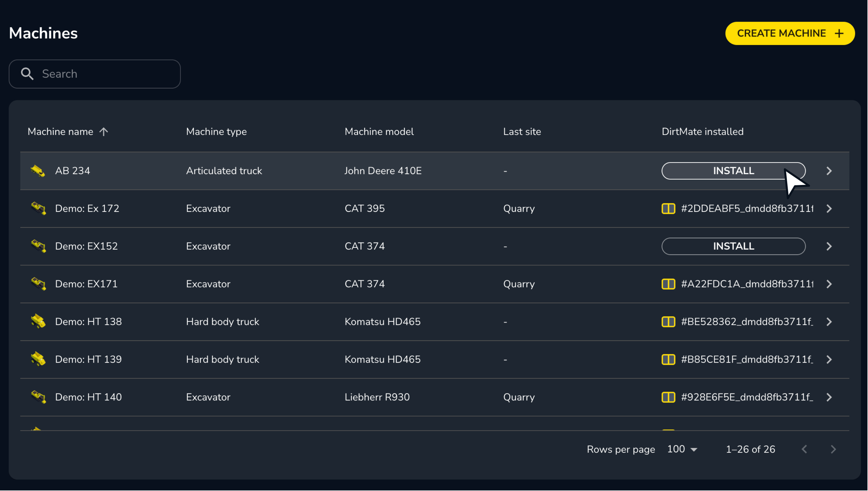
Task: Open the Rows per page 100 dropdown
Action: 682,449
